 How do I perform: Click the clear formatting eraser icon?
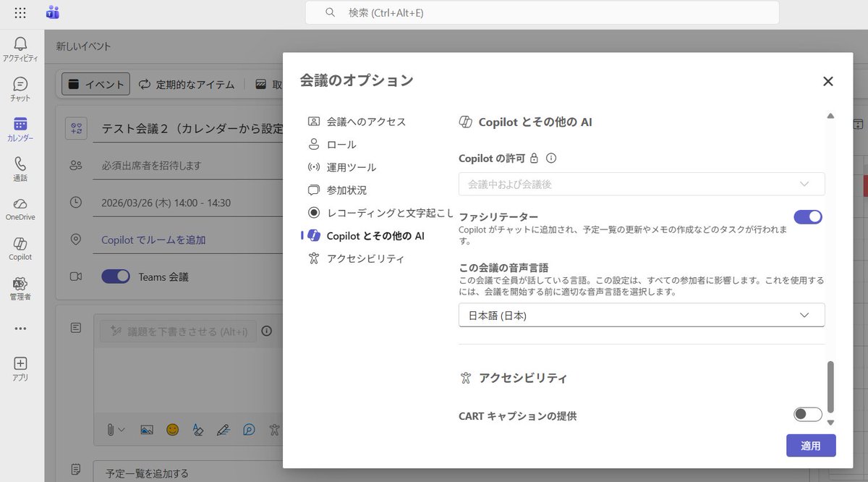197,429
